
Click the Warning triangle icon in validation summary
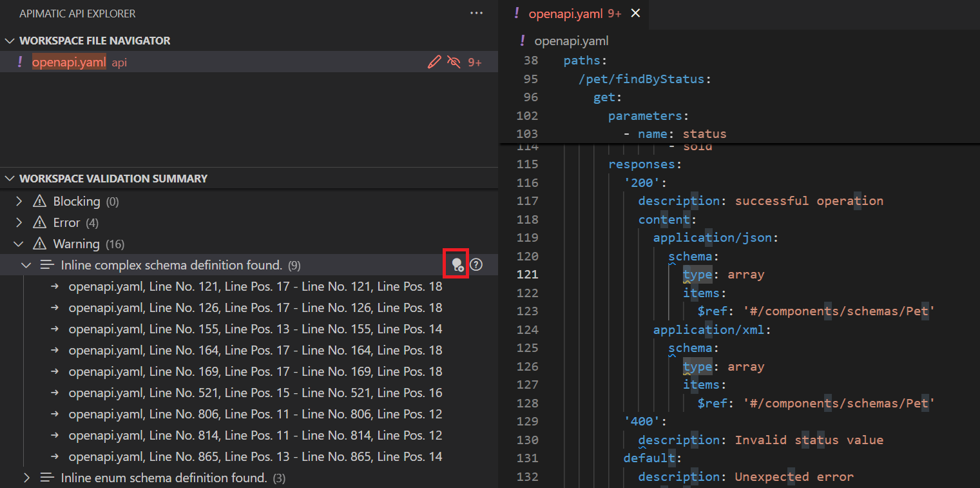(40, 244)
